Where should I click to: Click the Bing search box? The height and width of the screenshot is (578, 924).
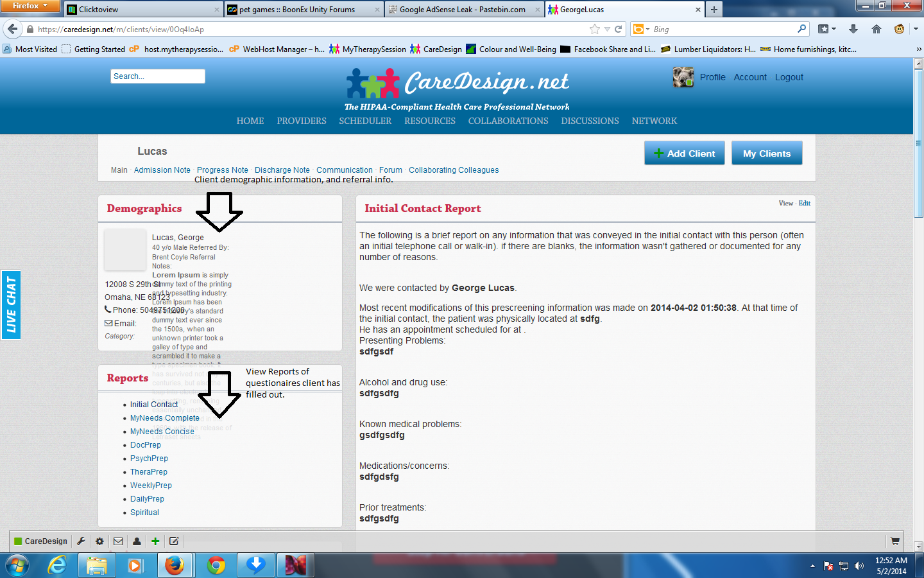point(724,29)
